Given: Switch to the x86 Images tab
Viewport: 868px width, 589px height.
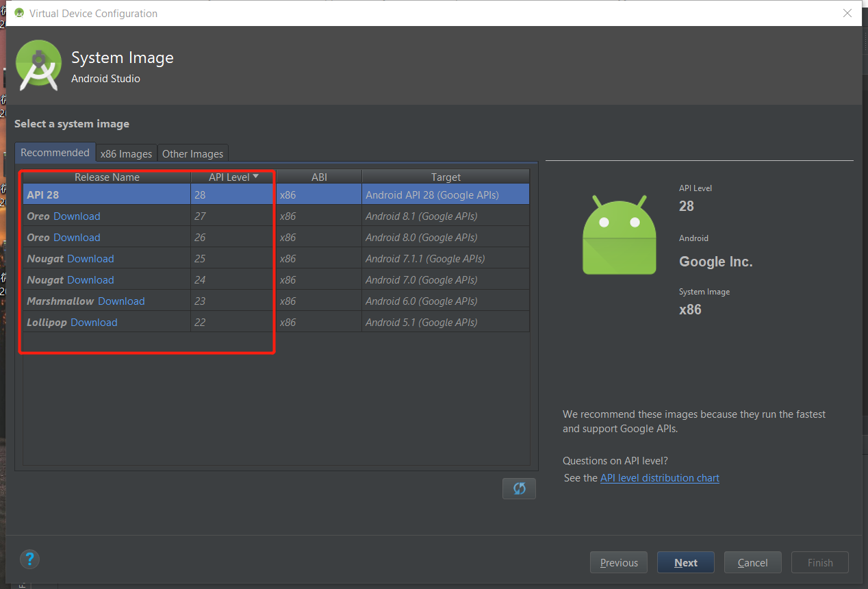Looking at the screenshot, I should pos(126,153).
